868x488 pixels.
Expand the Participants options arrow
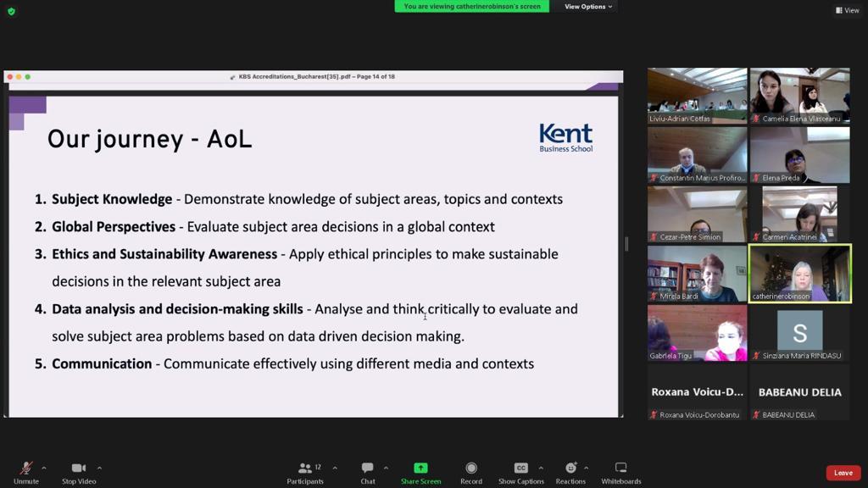335,468
